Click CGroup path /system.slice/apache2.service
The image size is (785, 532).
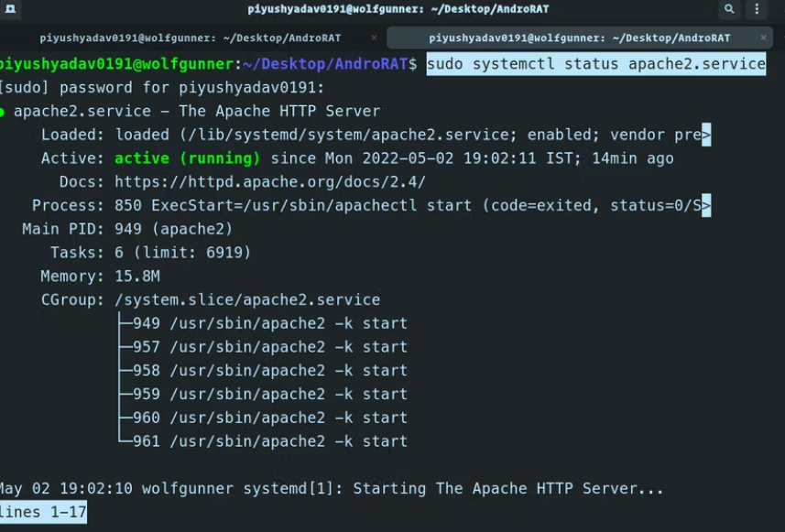(x=247, y=299)
